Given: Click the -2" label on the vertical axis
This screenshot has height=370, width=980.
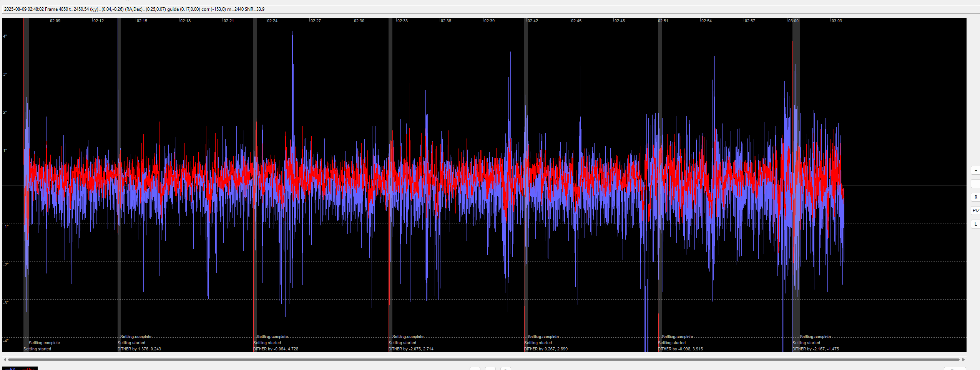Looking at the screenshot, I should 6,265.
